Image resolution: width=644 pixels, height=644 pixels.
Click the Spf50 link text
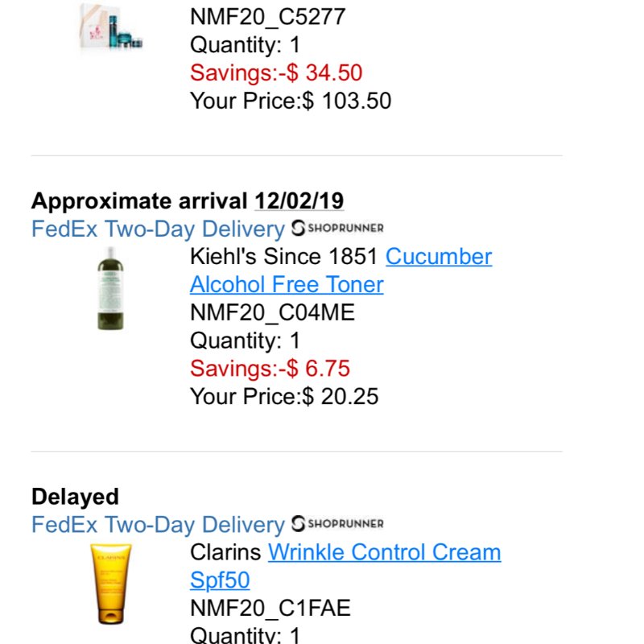pos(220,580)
